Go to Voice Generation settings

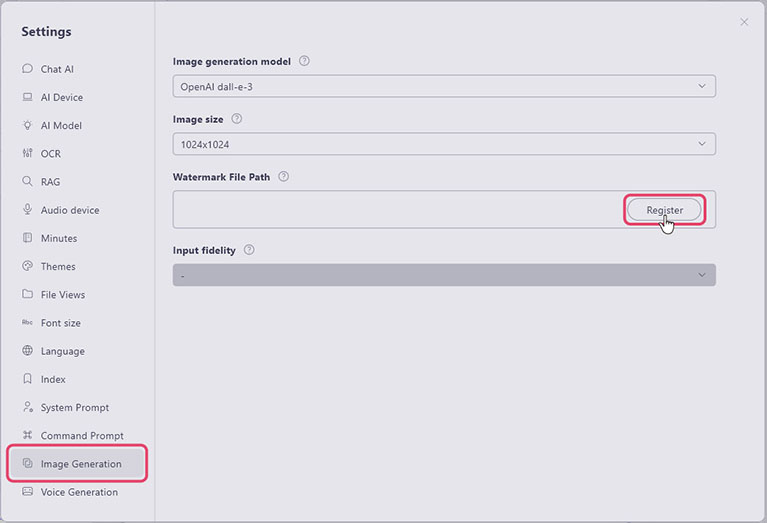point(78,492)
